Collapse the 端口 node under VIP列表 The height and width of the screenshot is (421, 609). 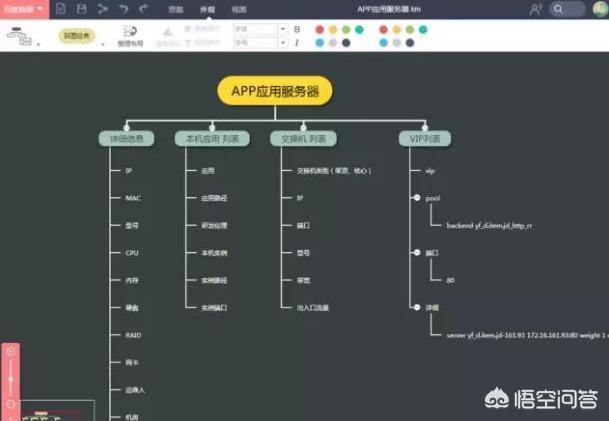point(416,252)
